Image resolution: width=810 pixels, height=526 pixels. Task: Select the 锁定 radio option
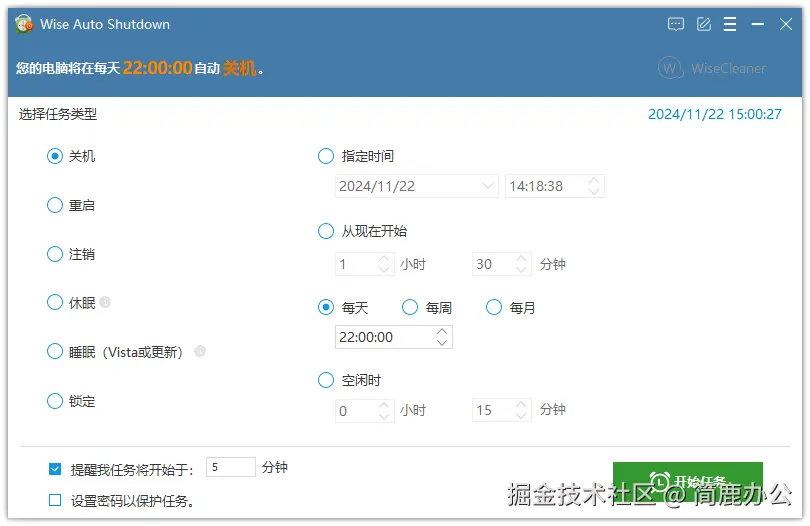(55, 401)
